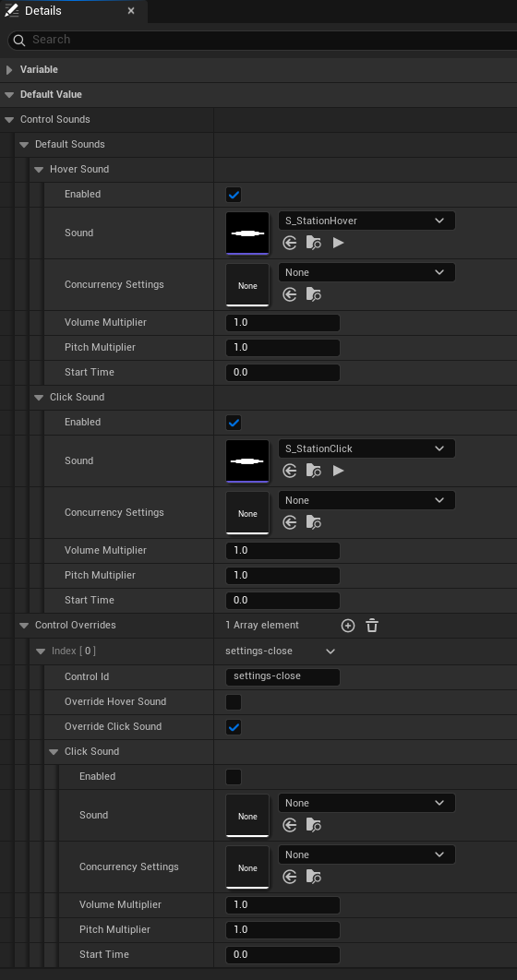Open override Click Sound's Sound asset dropdown
517x980 pixels.
coord(367,803)
